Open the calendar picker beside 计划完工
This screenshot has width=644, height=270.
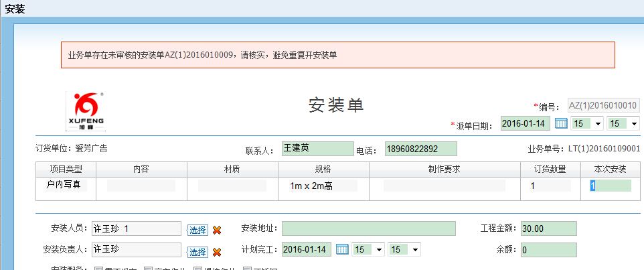click(342, 249)
